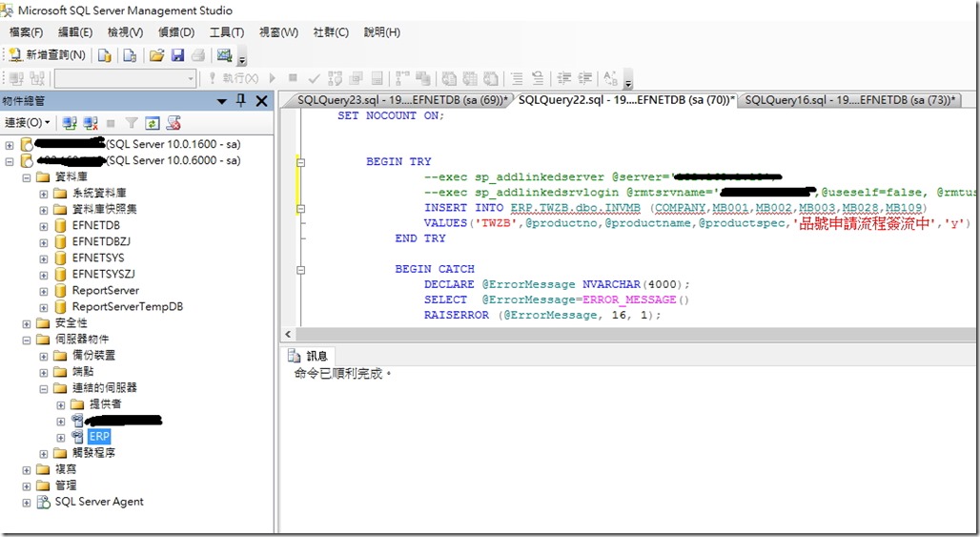Click the Change Connection toolbar icon
Image resolution: width=980 pixels, height=537 pixels.
tap(37, 78)
